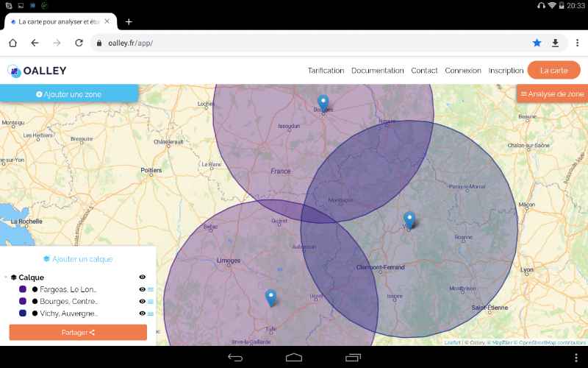588x368 pixels.
Task: Toggle visibility of the Calque layer
Action: click(142, 277)
